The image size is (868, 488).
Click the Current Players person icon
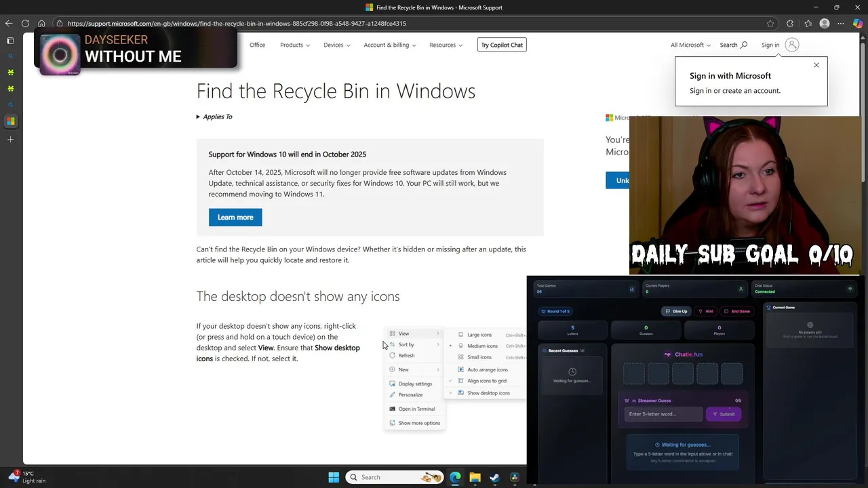[741, 289]
